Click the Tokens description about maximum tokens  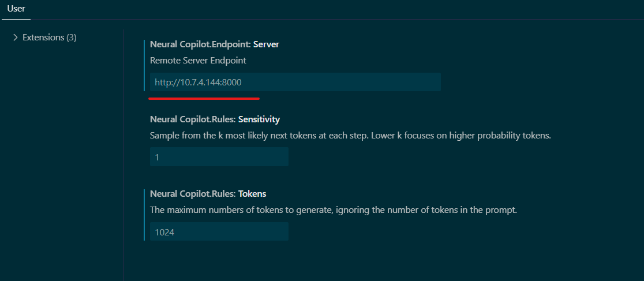(x=333, y=210)
